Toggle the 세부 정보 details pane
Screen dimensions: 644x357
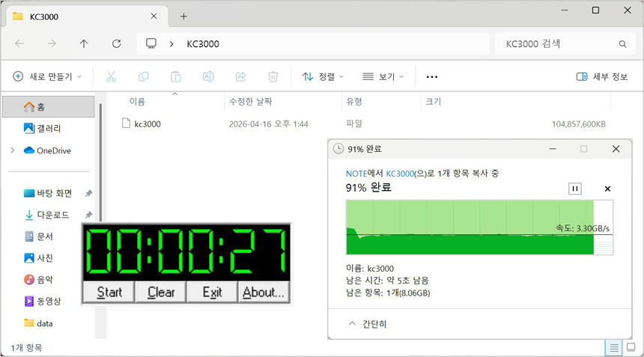point(602,76)
